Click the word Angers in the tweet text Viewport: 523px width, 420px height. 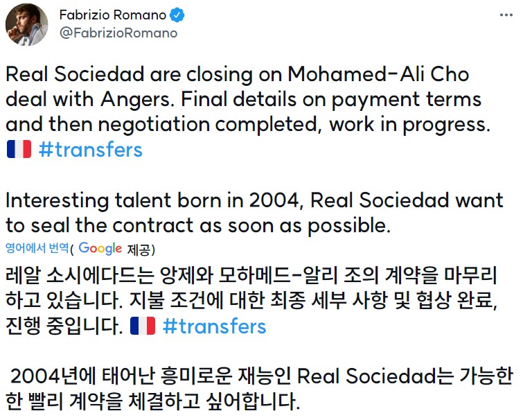pos(137,100)
